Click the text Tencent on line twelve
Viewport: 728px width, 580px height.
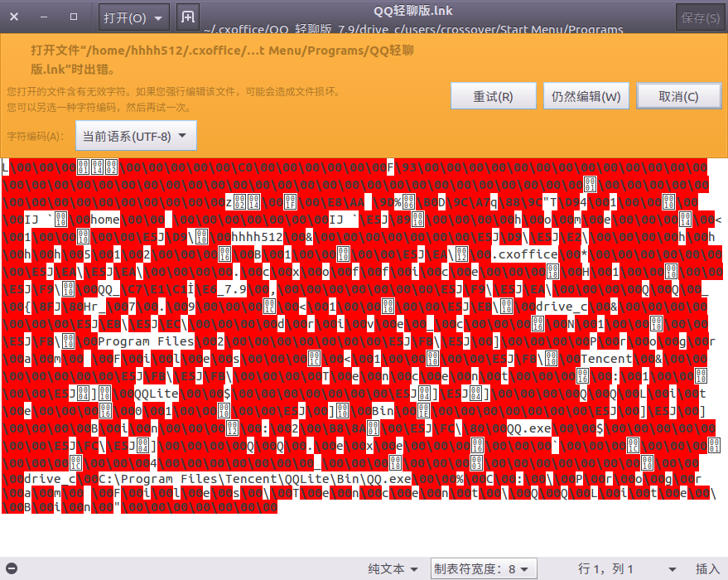click(x=606, y=359)
